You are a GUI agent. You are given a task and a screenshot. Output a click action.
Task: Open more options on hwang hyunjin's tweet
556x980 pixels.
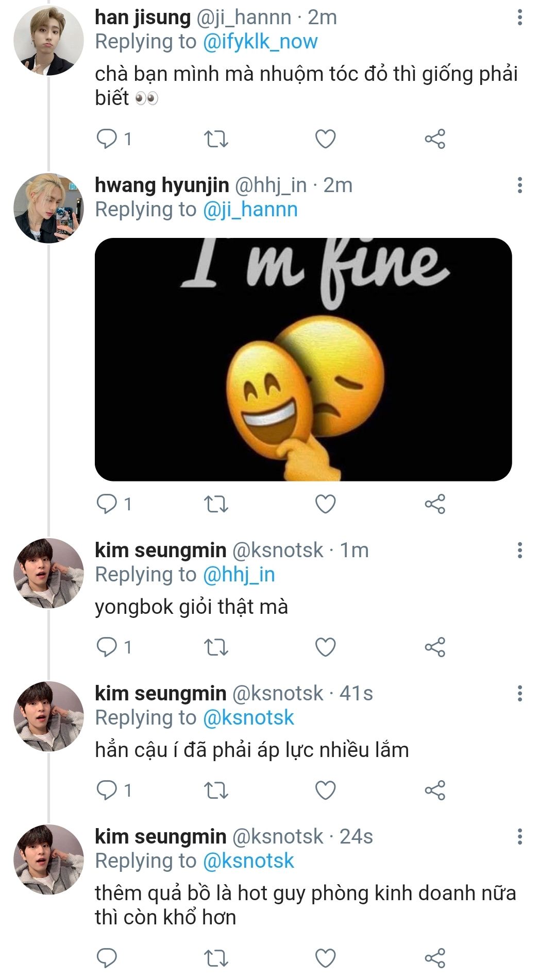coord(519,185)
